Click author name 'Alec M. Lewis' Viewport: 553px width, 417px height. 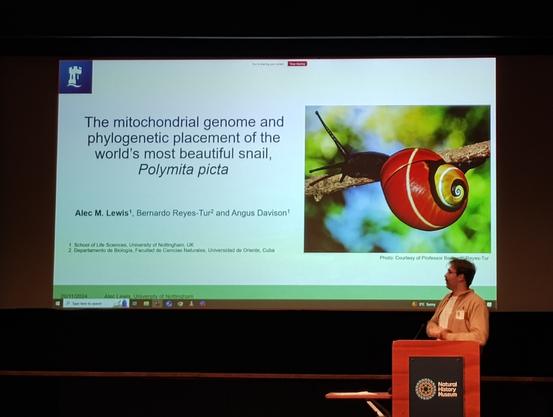tap(103, 213)
